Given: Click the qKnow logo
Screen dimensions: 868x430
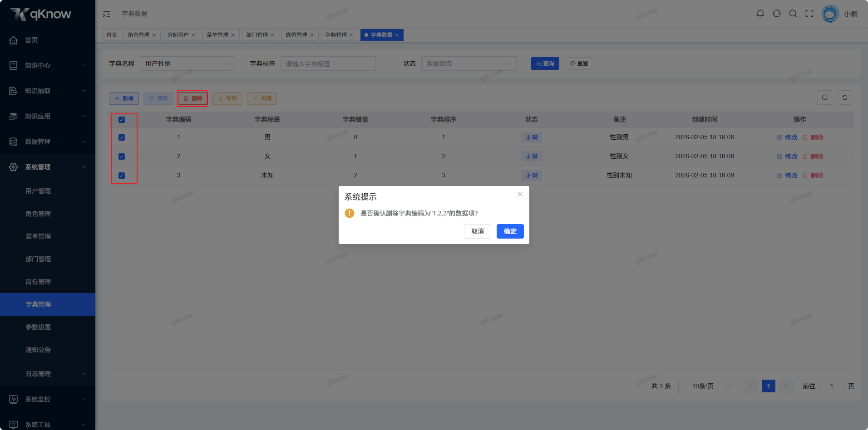Looking at the screenshot, I should tap(41, 14).
